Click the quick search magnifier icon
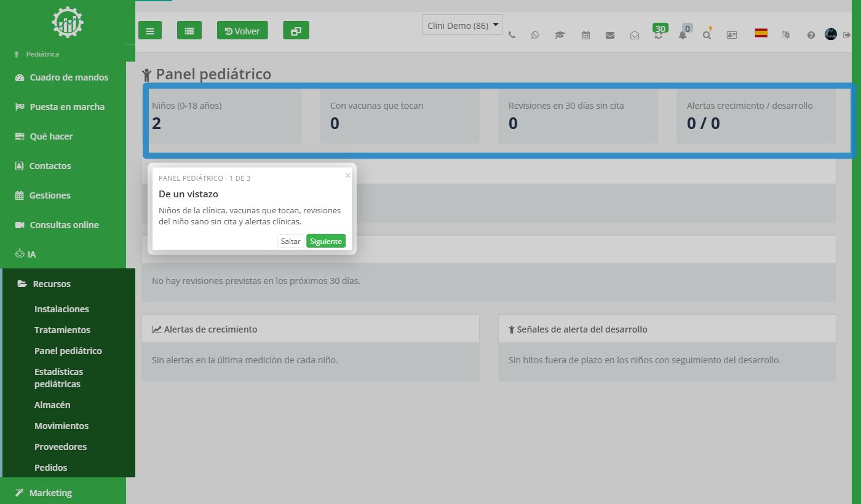 point(707,34)
